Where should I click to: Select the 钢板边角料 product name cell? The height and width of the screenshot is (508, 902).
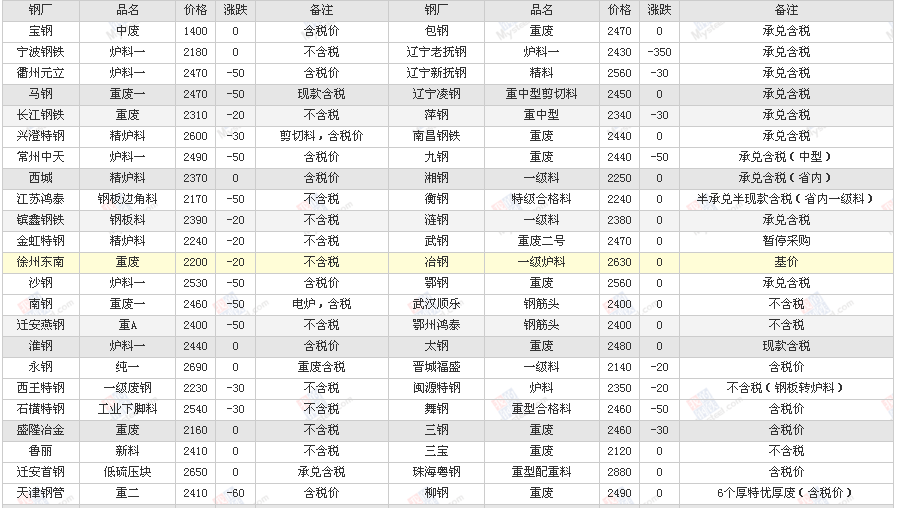pyautogui.click(x=127, y=199)
